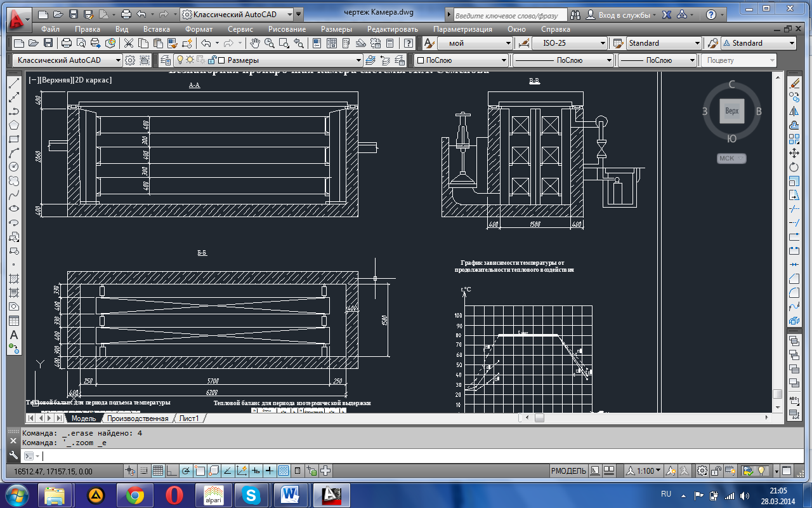812x508 pixels.
Task: Open the Layer Properties Manager icon
Action: (166, 60)
